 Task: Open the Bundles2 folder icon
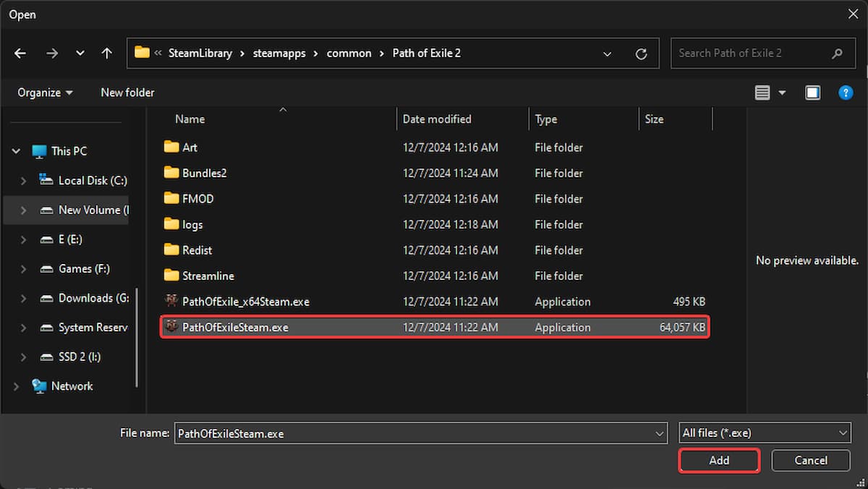171,173
